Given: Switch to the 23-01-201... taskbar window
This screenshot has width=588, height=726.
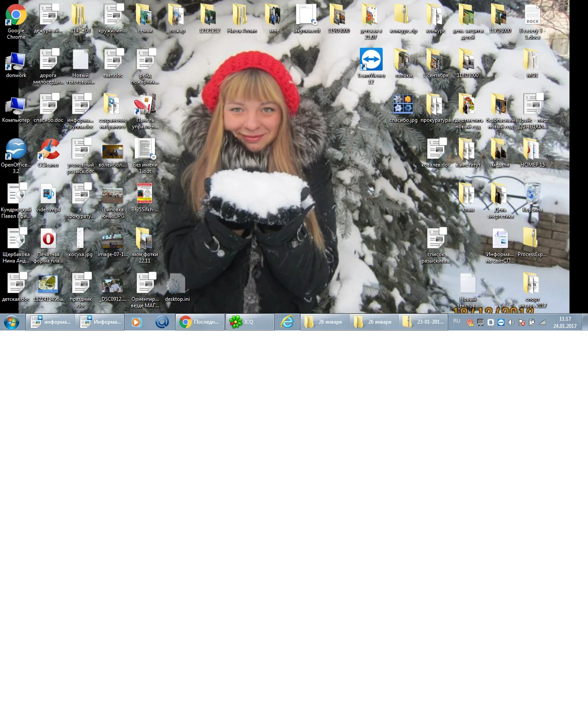Looking at the screenshot, I should pos(423,322).
